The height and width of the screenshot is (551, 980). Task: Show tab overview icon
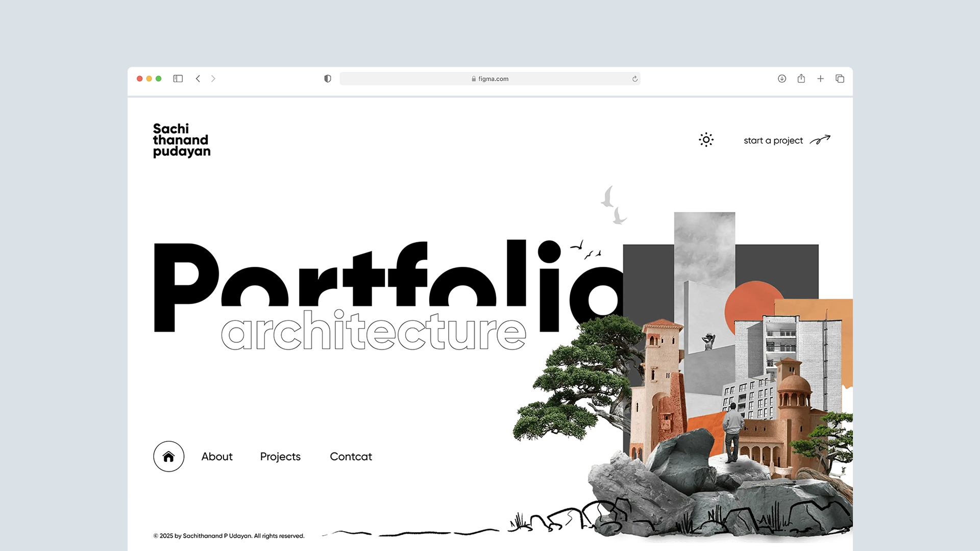(840, 79)
